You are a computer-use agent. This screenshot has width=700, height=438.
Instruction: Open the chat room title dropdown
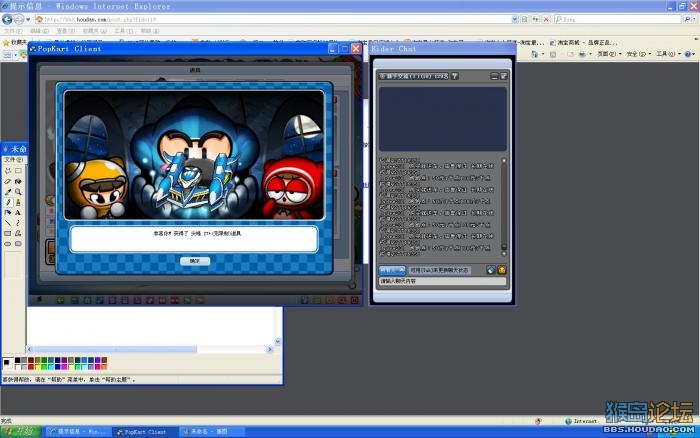(x=414, y=76)
